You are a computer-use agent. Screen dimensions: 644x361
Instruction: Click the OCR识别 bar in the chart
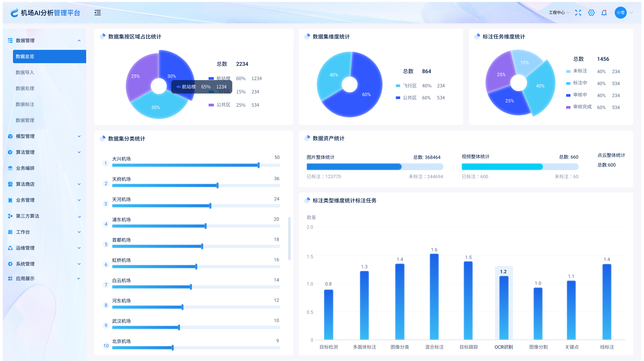coord(504,307)
